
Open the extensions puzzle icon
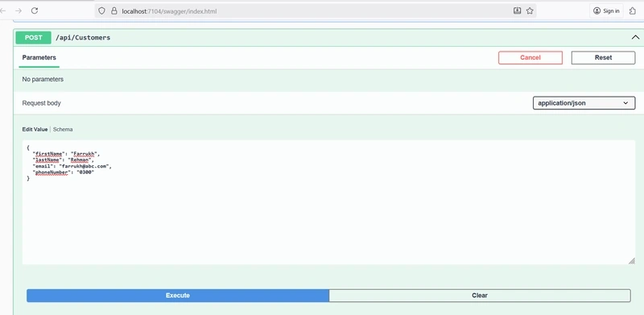point(633,11)
